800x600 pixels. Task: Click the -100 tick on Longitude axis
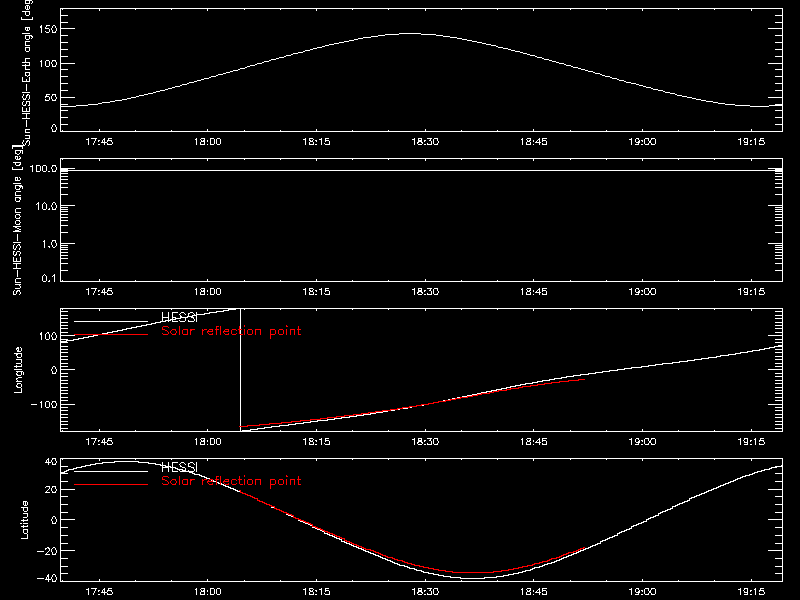coord(44,405)
